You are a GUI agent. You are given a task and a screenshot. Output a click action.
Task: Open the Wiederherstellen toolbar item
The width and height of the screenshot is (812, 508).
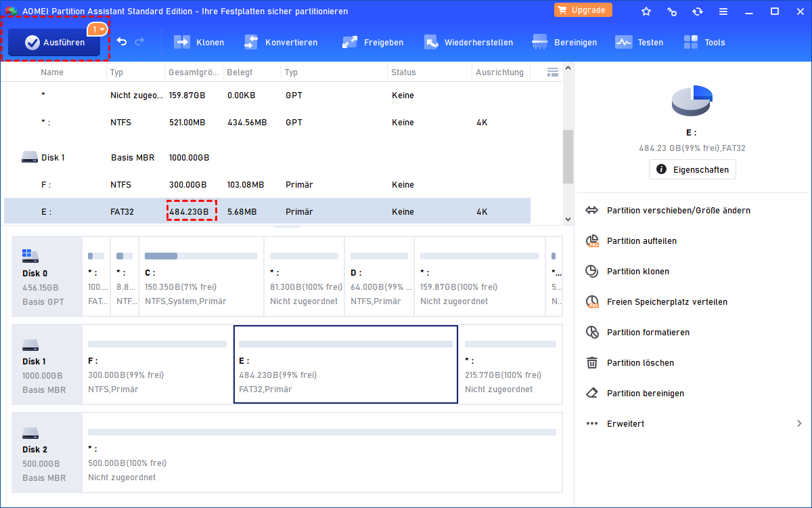point(468,42)
